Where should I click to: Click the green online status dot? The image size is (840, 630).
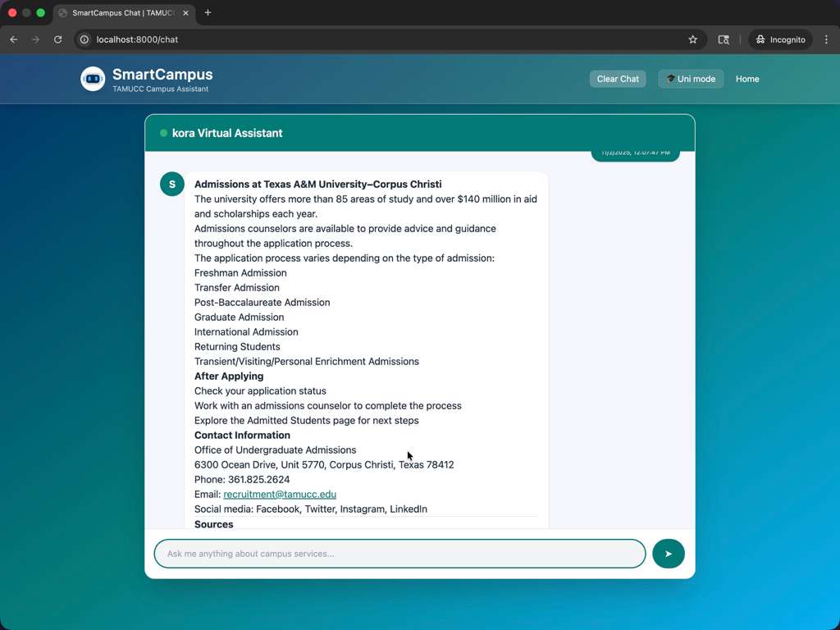tap(163, 133)
